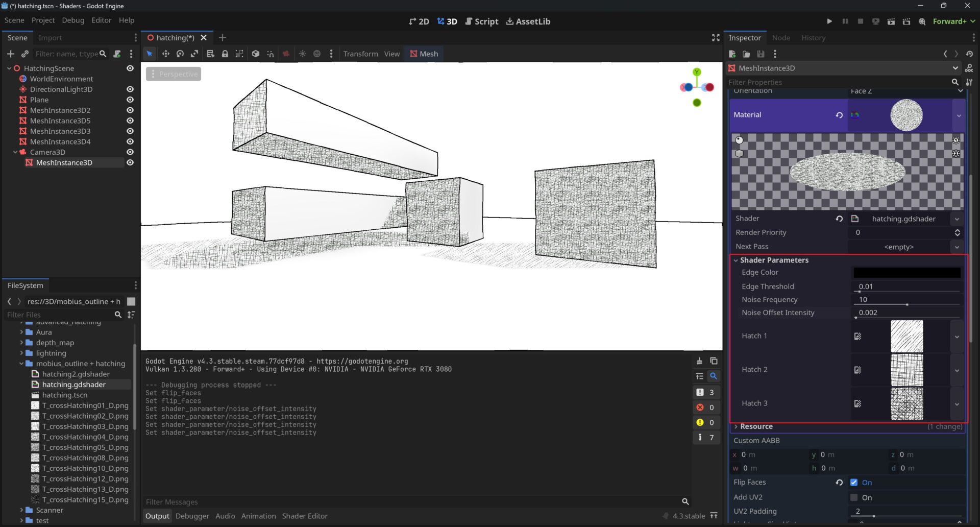Click the lock selected node icon

225,54
